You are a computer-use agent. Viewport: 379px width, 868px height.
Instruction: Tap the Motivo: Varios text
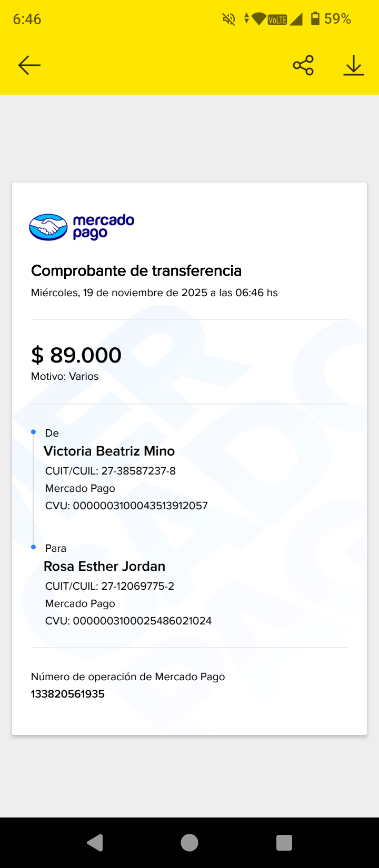(x=65, y=377)
